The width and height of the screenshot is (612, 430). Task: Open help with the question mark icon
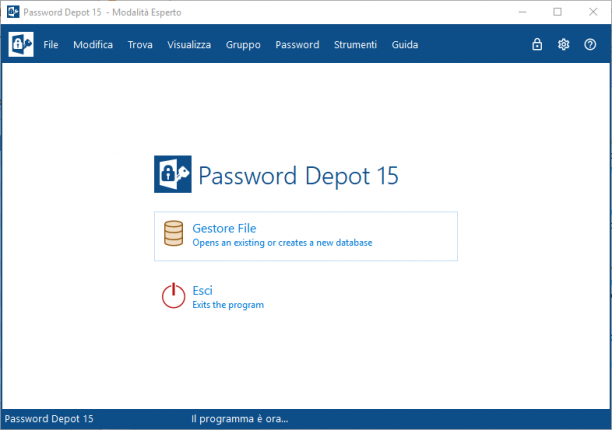click(x=590, y=44)
